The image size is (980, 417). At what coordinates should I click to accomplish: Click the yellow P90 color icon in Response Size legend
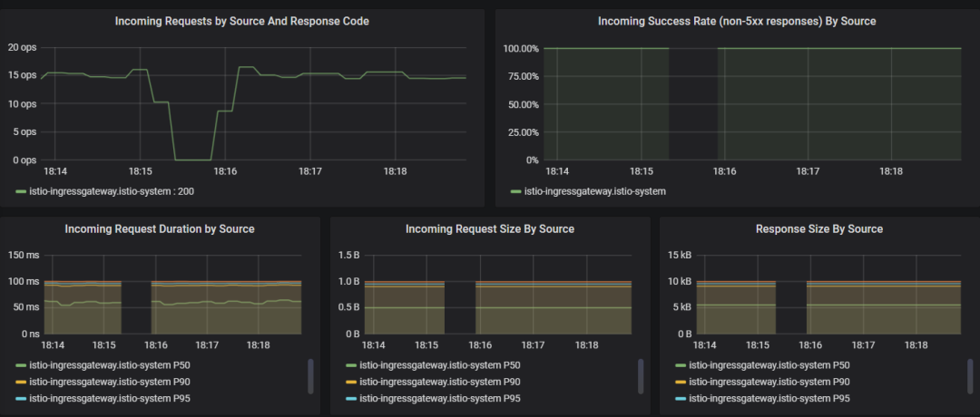click(x=681, y=382)
